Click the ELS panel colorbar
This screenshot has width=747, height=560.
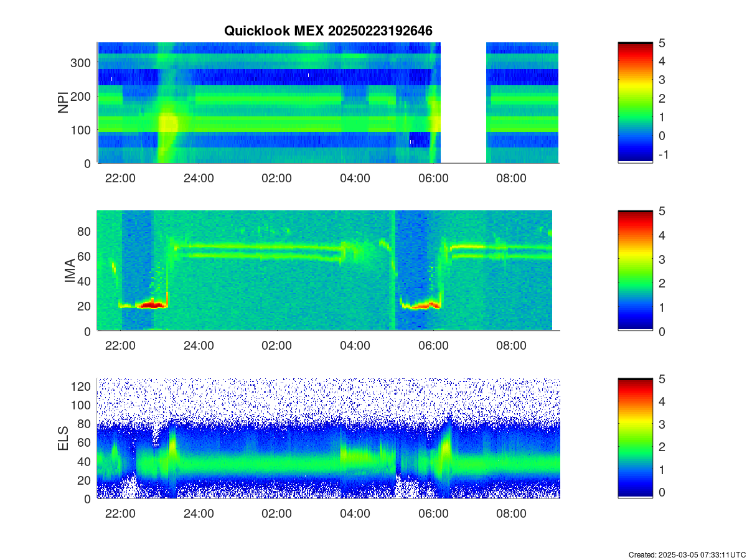[x=635, y=438]
